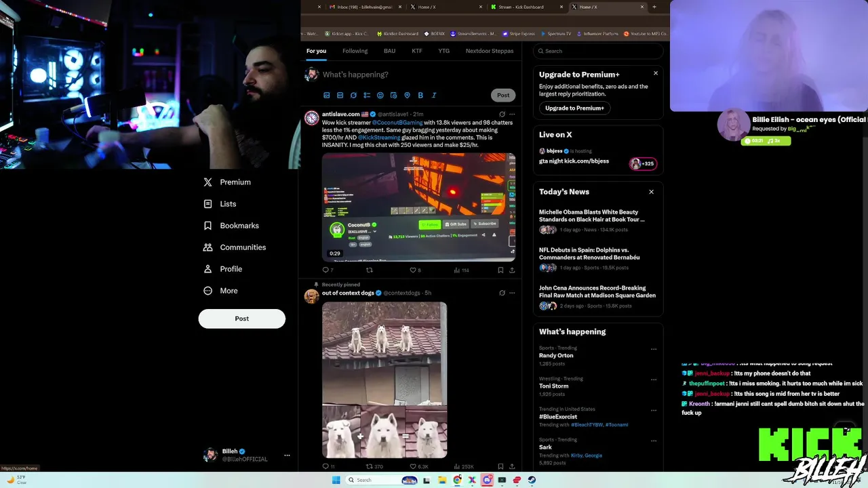The height and width of the screenshot is (488, 868).
Task: Click the X search field
Action: pyautogui.click(x=598, y=51)
